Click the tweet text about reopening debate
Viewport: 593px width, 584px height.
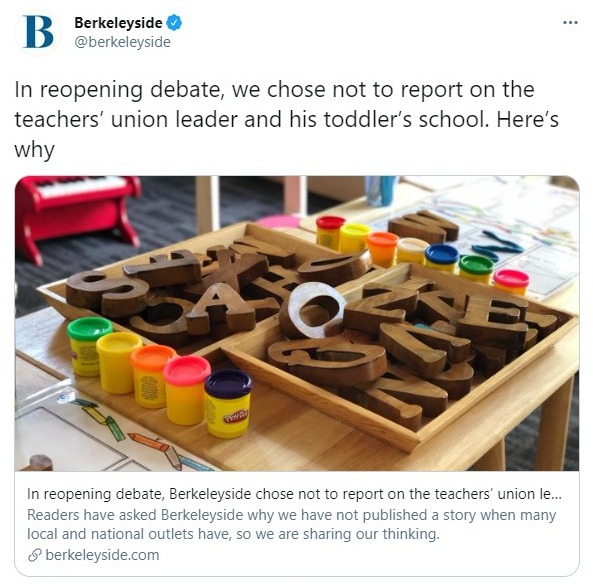(286, 120)
